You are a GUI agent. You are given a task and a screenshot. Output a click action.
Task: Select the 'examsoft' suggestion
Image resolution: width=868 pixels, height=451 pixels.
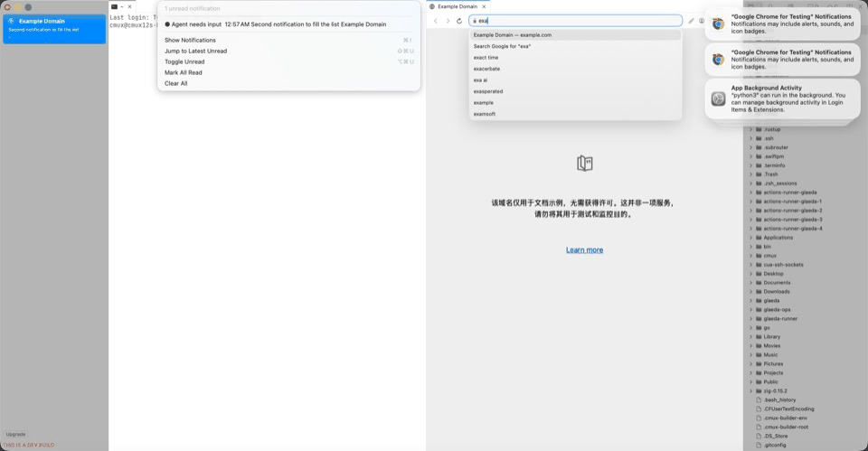tap(575, 114)
